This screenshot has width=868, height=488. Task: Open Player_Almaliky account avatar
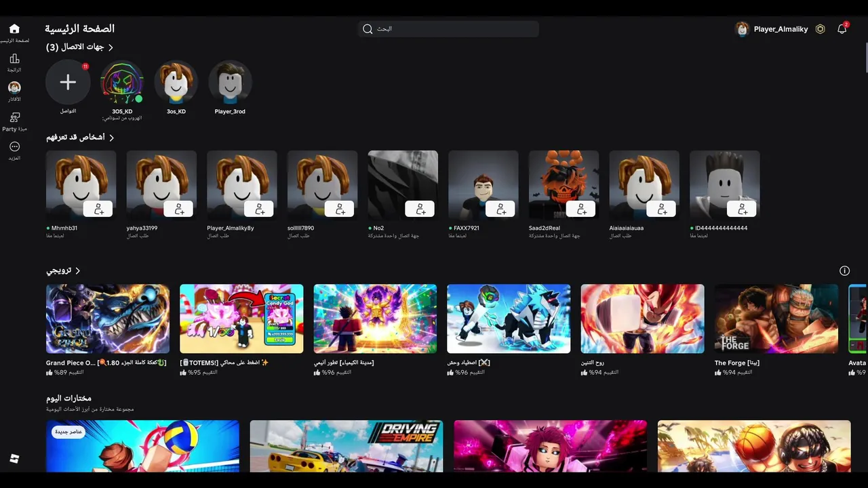click(x=742, y=29)
